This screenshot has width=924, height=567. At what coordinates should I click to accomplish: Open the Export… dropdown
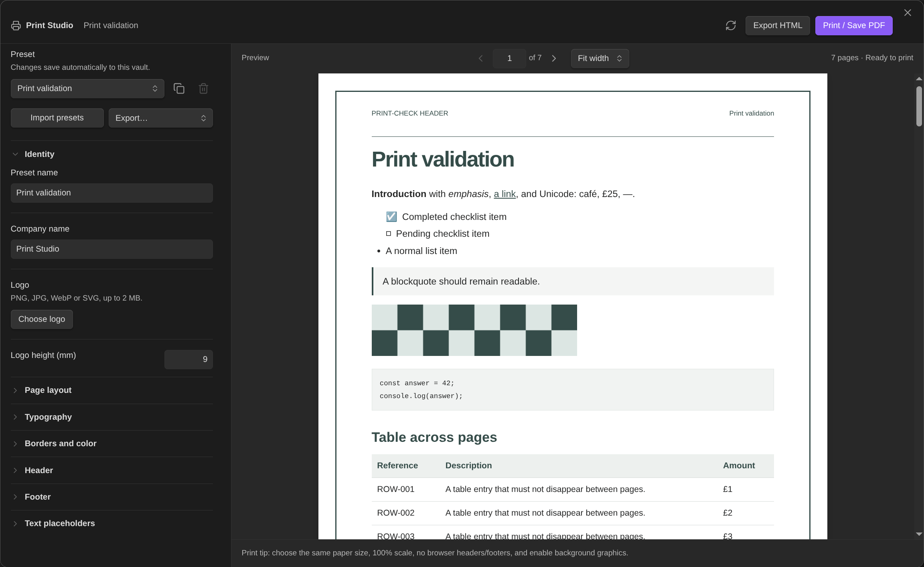coord(160,118)
